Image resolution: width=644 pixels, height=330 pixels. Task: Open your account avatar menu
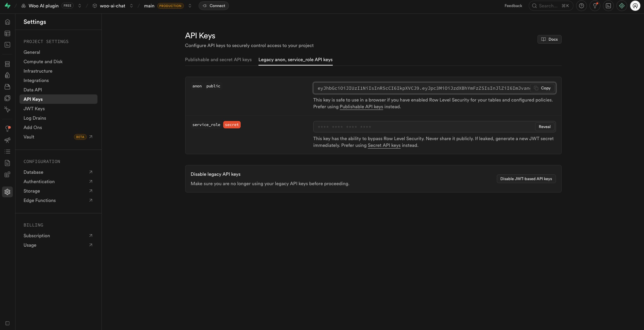click(635, 6)
